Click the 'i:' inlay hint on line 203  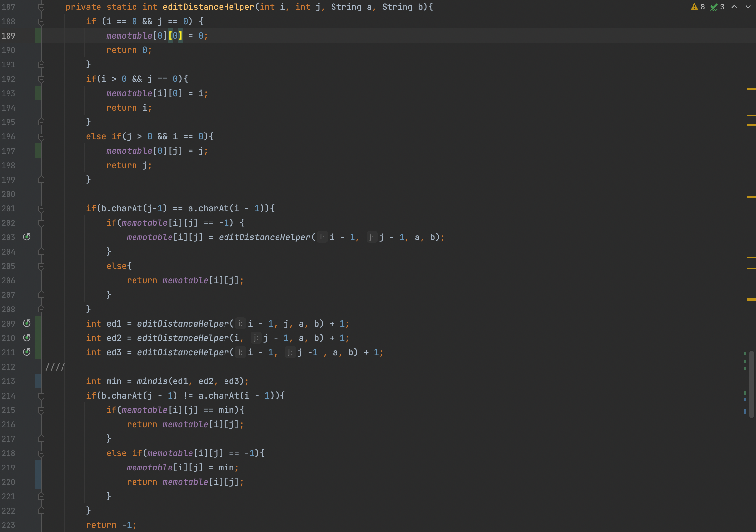tap(322, 237)
